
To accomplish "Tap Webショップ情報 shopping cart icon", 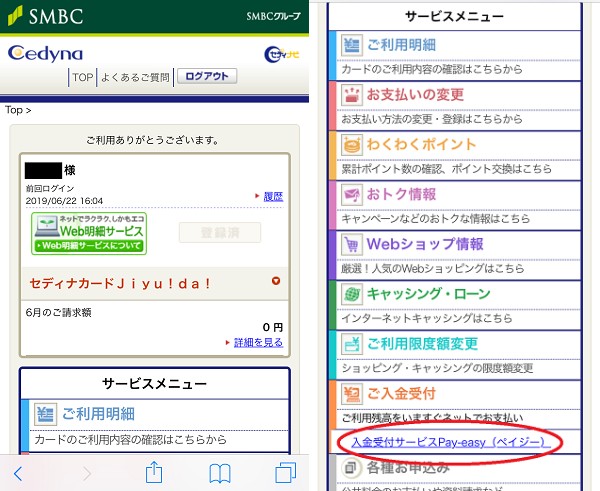I will [x=352, y=244].
